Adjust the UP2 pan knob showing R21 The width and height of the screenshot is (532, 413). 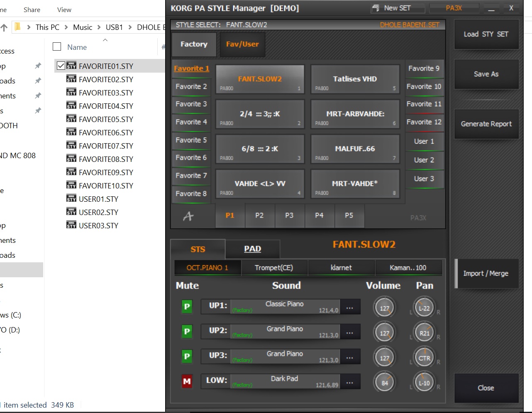[424, 333]
